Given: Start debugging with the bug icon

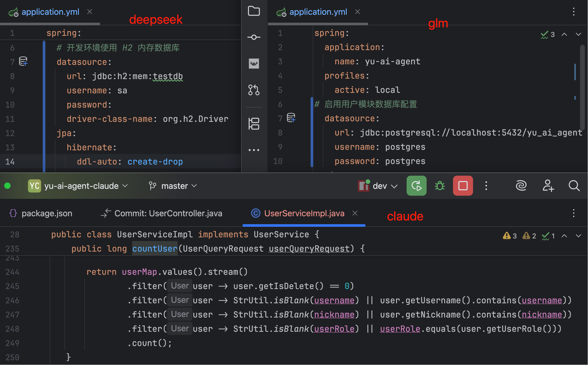Looking at the screenshot, I should coord(440,186).
